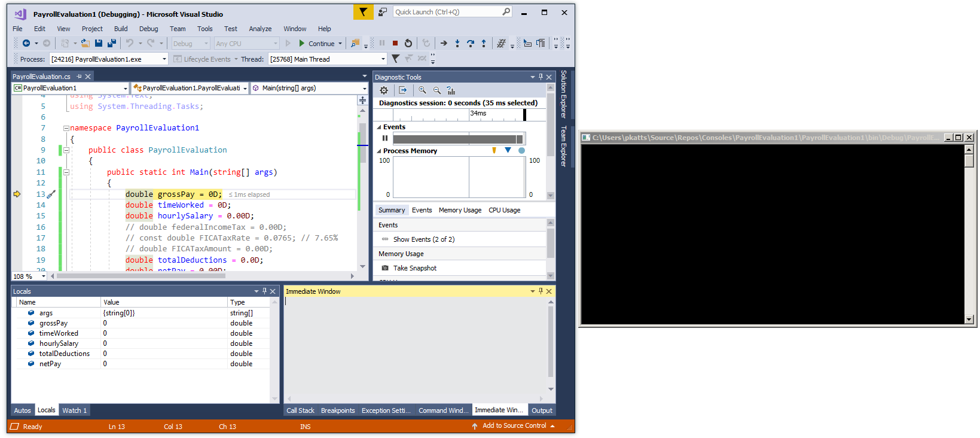
Task: Click the Find in Files toolbar icon
Action: point(355,43)
